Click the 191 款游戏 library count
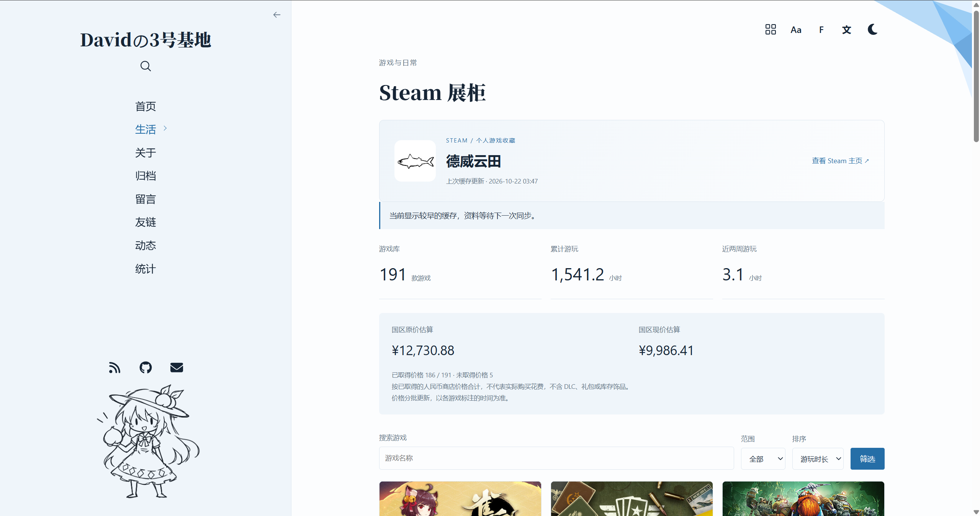Image resolution: width=980 pixels, height=516 pixels. [x=405, y=275]
